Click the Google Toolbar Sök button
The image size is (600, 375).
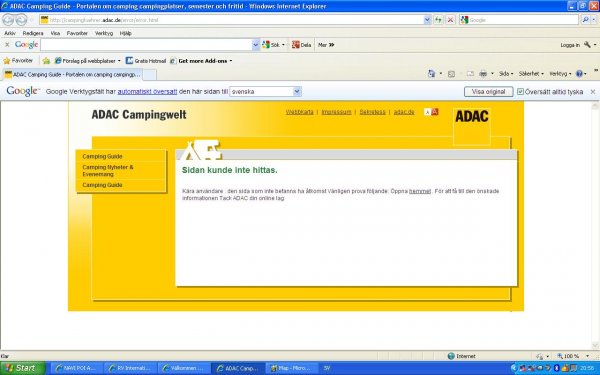pos(271,45)
